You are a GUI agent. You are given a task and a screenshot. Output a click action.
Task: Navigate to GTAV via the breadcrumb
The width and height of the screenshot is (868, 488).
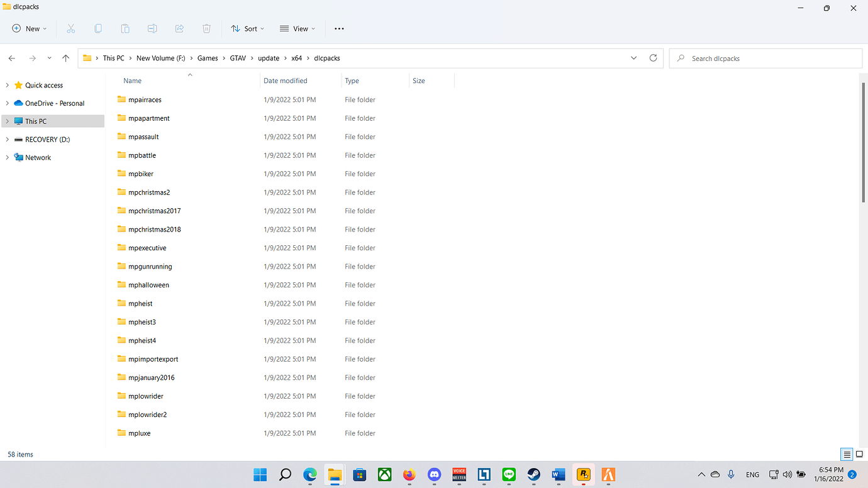[x=238, y=58]
